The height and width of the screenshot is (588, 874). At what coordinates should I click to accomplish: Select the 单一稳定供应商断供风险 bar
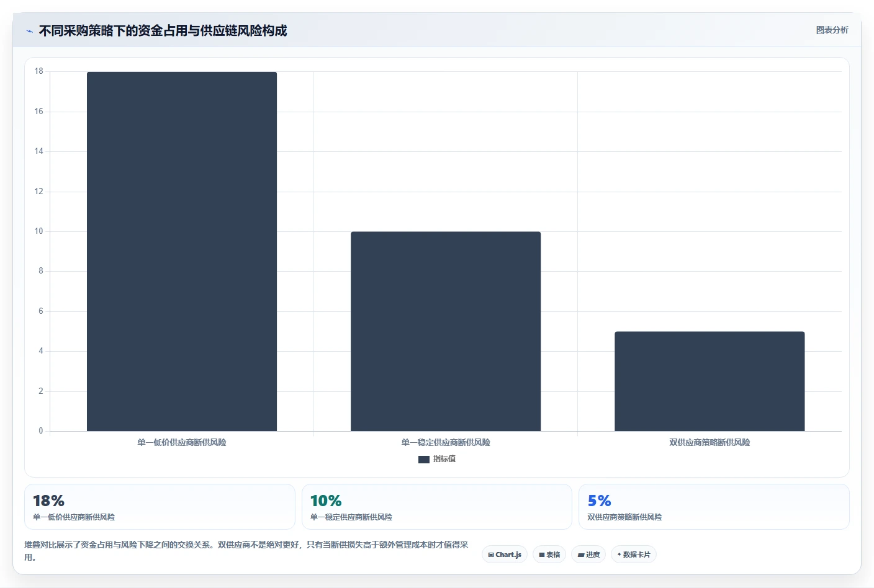click(446, 331)
